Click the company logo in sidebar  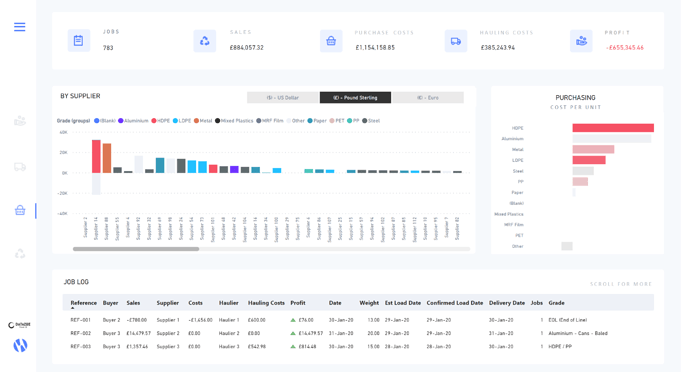click(19, 325)
